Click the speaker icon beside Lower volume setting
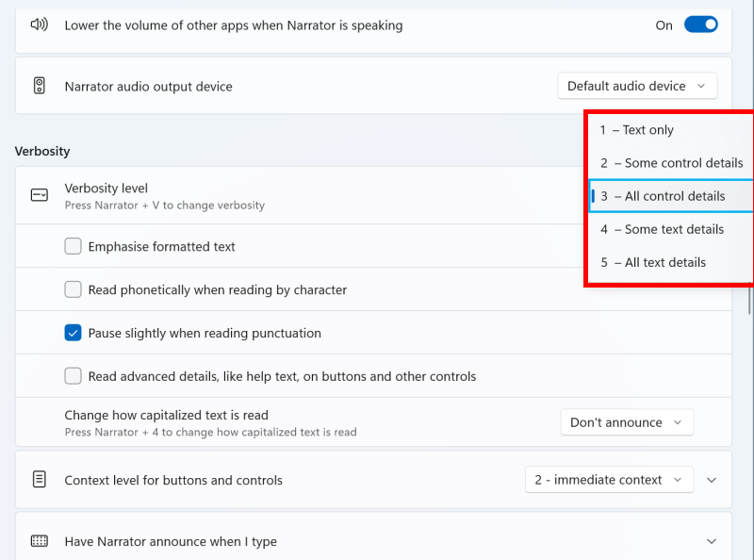This screenshot has height=560, width=754. [39, 25]
